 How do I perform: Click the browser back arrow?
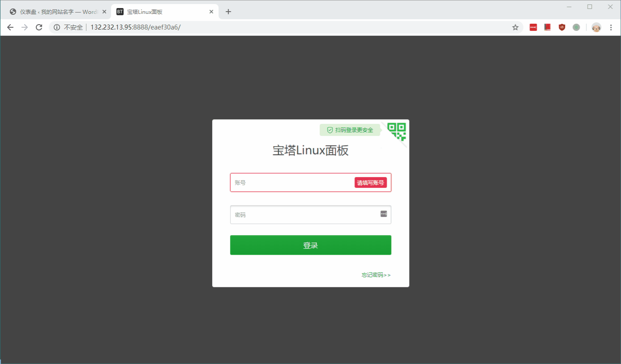click(10, 27)
